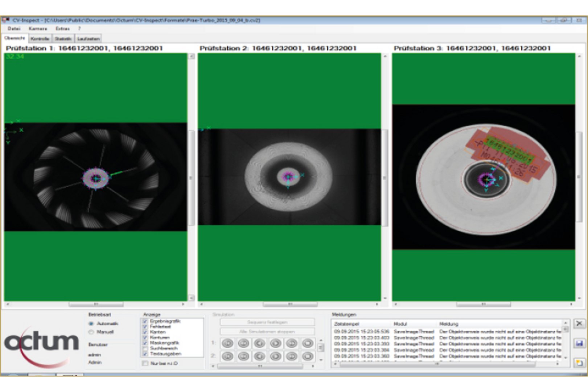Open the Kontrolle tab
This screenshot has height=392, width=588.
click(40, 38)
